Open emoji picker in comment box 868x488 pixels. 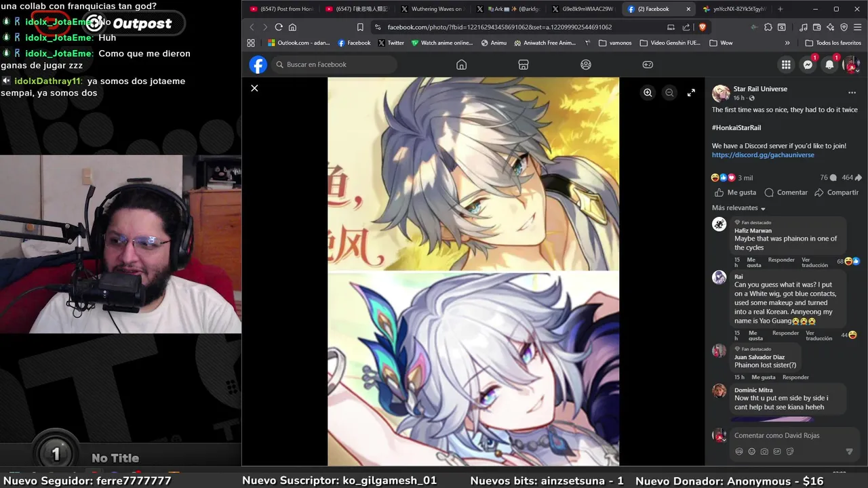point(751,451)
